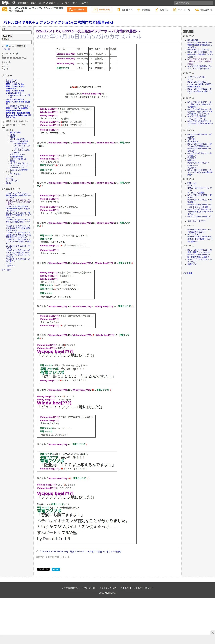Expand 関連資料集-バトロイ以外 section
215x644 pixels.
coord(4,126)
